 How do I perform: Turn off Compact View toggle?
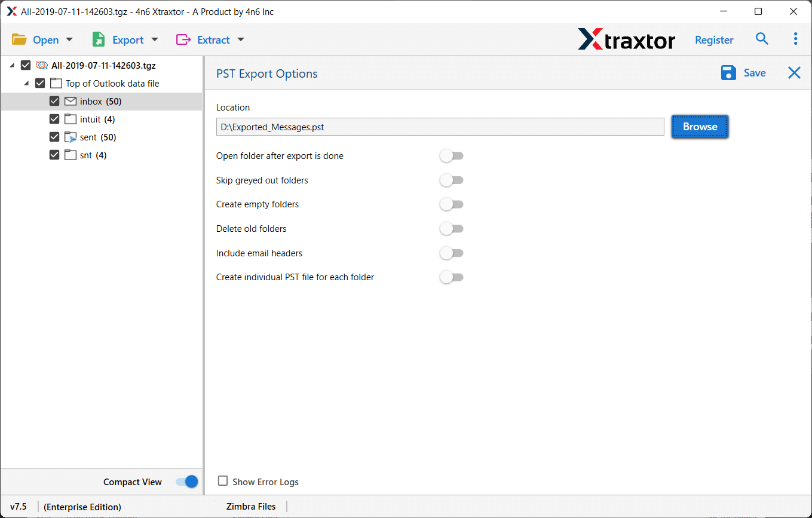187,482
